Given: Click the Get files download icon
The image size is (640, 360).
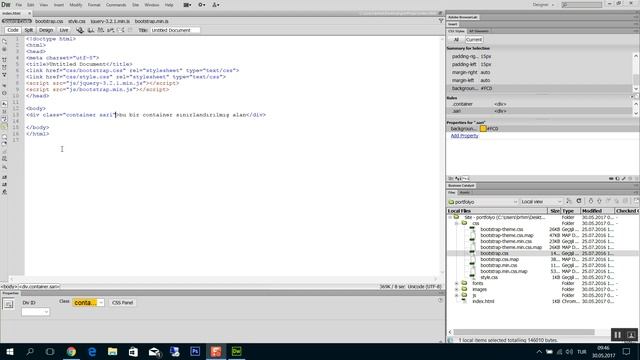Looking at the screenshot, I should pos(591,201).
